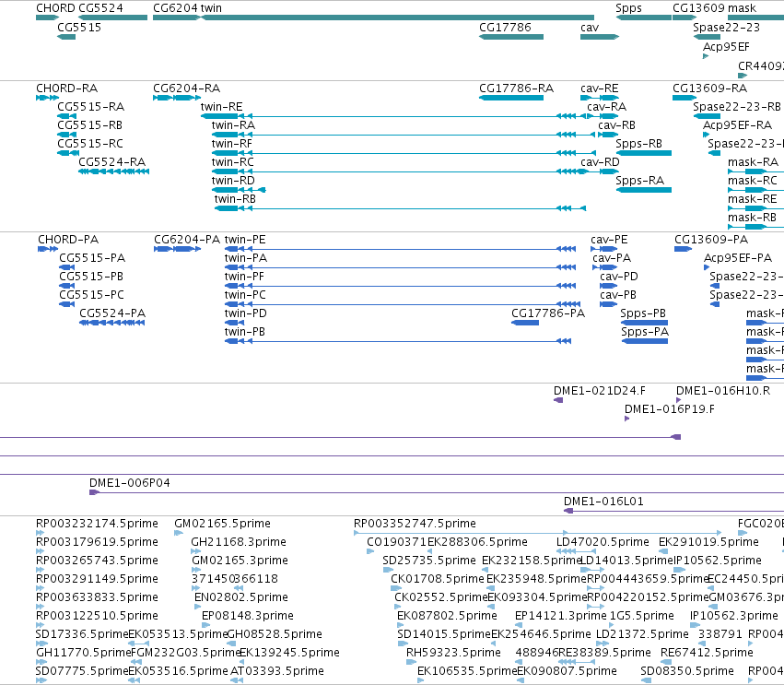Open the RH59323.5prime EST label
This screenshot has height=685, width=784.
click(x=453, y=653)
